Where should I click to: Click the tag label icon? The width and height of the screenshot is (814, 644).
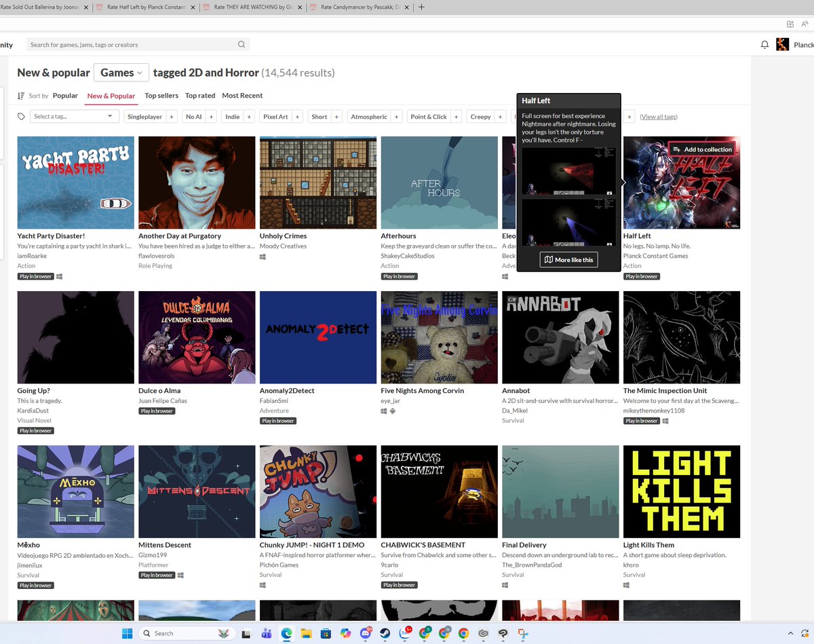(x=21, y=117)
